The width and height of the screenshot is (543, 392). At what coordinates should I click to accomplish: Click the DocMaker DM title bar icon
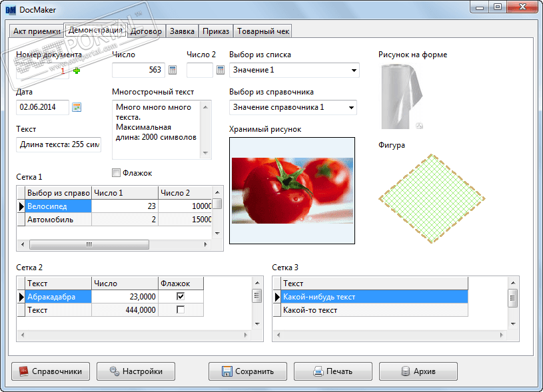click(11, 10)
